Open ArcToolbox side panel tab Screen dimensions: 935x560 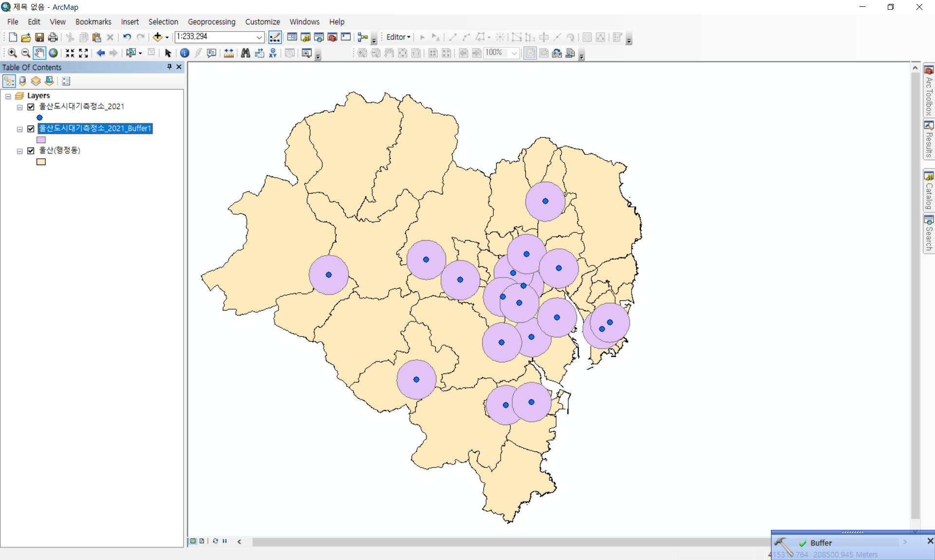pos(929,91)
